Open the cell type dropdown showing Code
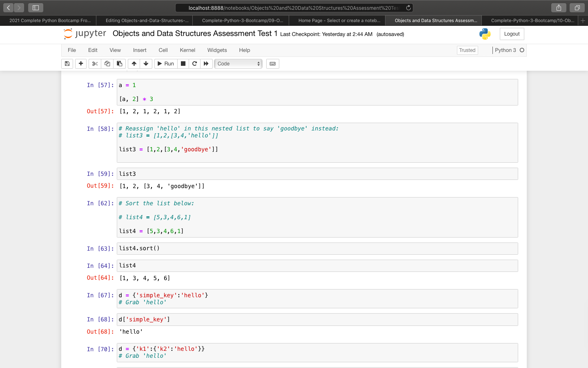Viewport: 588px width, 368px height. tap(238, 63)
